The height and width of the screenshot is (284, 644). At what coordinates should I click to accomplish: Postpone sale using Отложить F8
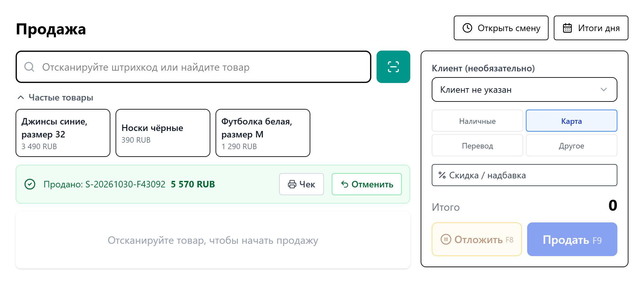(x=477, y=239)
